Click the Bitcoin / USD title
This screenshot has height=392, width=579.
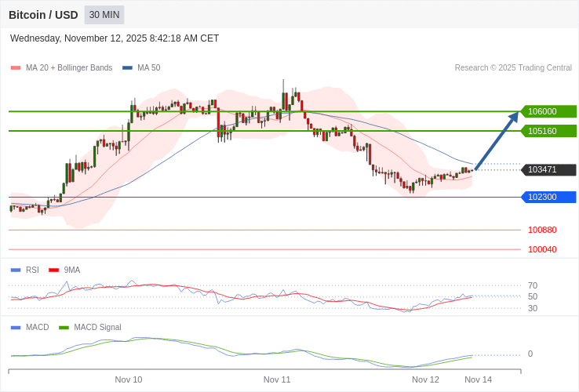tap(43, 15)
